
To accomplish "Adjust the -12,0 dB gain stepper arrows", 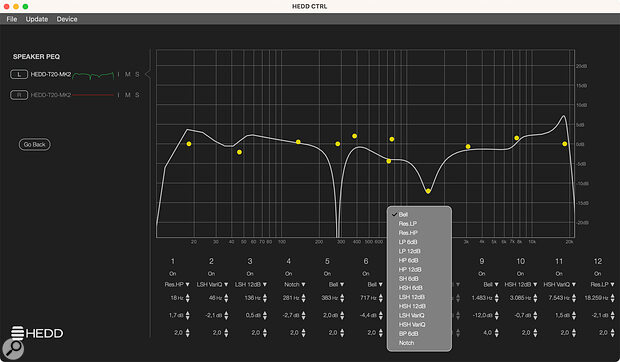I will pyautogui.click(x=497, y=316).
